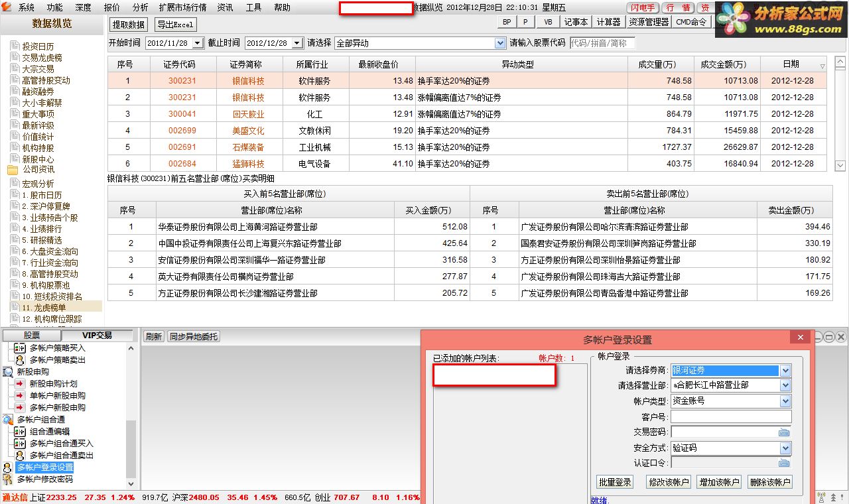Click magnifier icon beside 新股申购
The height and width of the screenshot is (504, 849).
(x=8, y=372)
